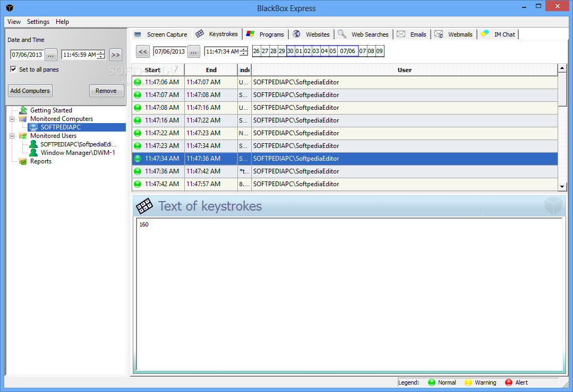Viewport: 573px width, 392px height.
Task: Click green status dot of 11:47:06 AM row
Action: (138, 82)
